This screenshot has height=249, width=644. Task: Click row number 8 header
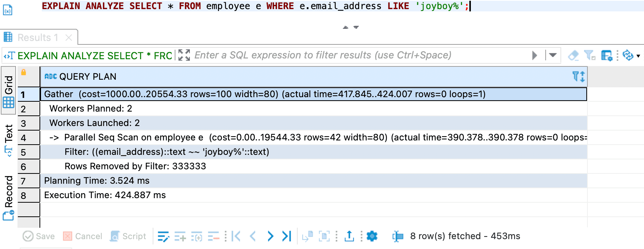click(x=28, y=195)
